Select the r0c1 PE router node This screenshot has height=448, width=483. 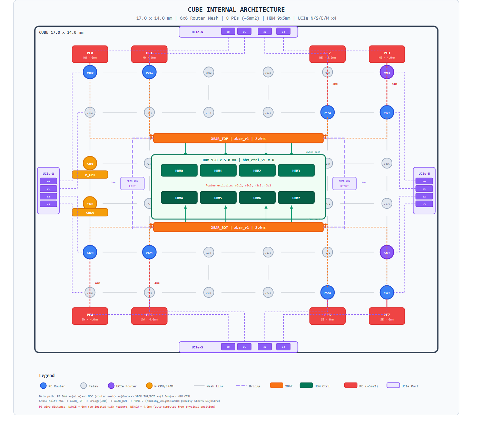[149, 72]
